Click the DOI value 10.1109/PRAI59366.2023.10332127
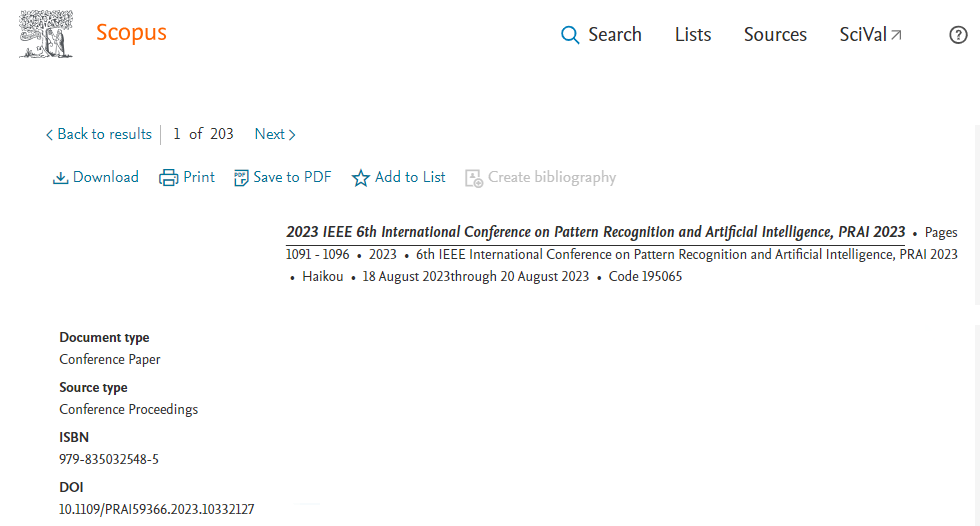Image resolution: width=980 pixels, height=526 pixels. point(157,510)
